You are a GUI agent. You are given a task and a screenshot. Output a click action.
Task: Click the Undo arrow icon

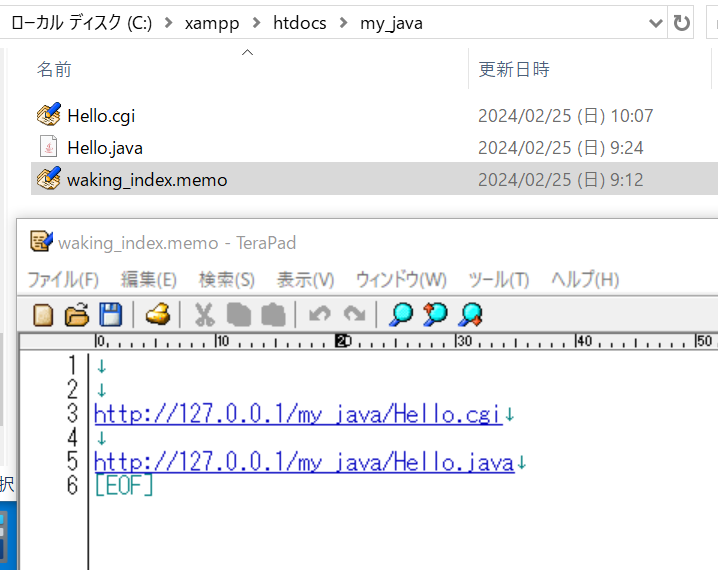point(320,315)
